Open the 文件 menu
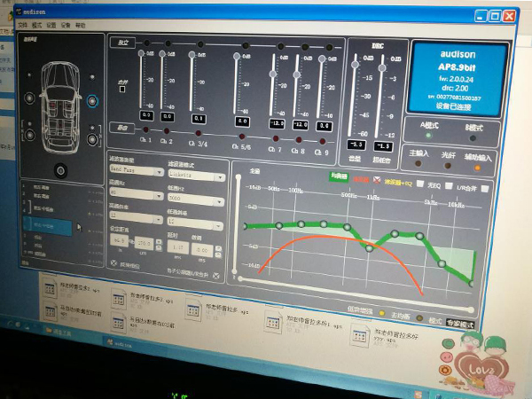This screenshot has width=532, height=399. coord(22,25)
